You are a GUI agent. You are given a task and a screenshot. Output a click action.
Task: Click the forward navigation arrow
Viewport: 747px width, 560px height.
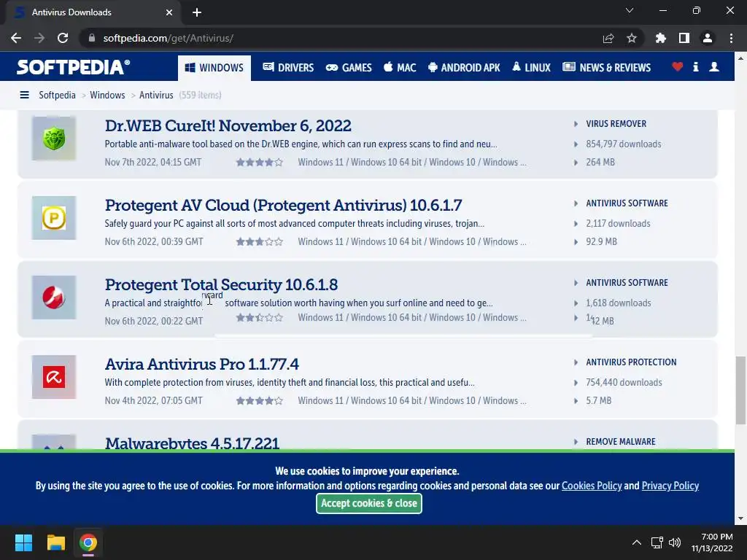click(39, 38)
